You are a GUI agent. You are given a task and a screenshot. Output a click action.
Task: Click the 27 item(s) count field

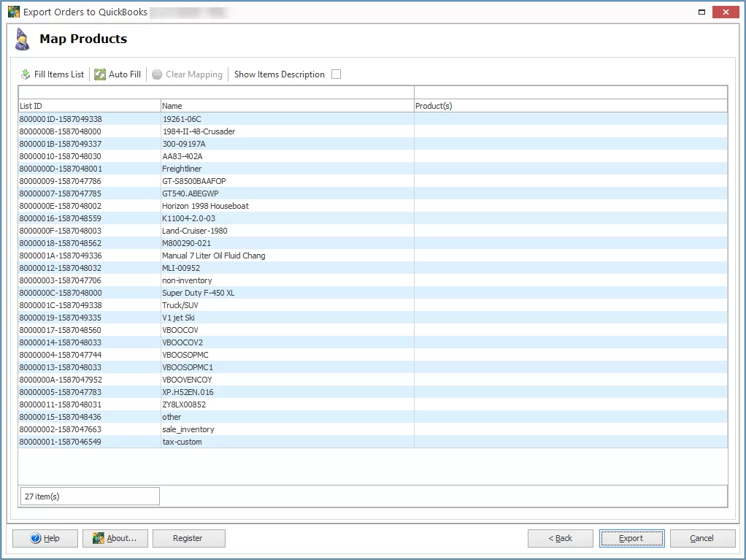click(89, 496)
